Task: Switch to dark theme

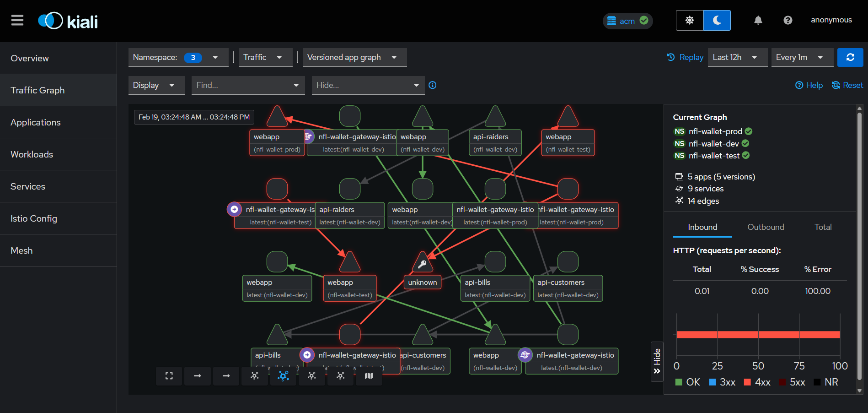Action: pos(717,20)
